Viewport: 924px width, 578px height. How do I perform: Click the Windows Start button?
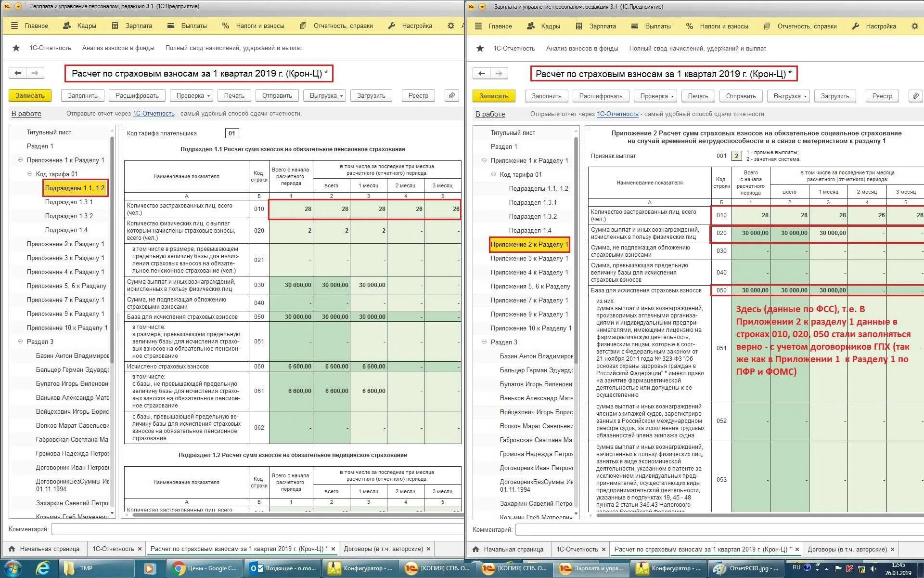[13, 569]
